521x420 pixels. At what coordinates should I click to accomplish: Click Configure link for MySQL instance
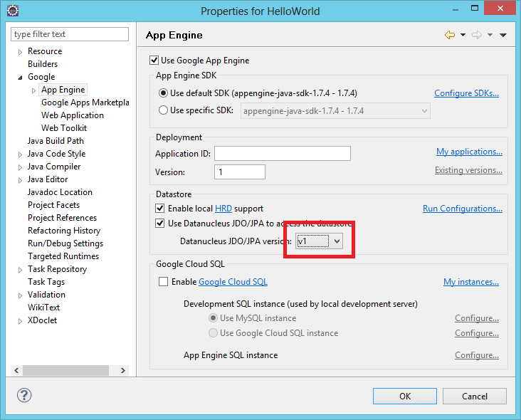[477, 318]
